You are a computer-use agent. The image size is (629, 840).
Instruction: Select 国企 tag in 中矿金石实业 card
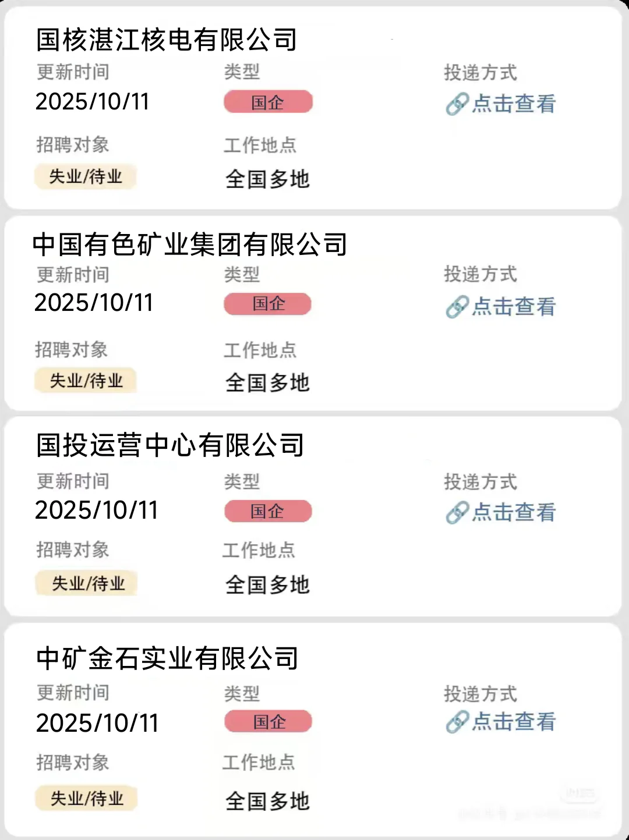[x=268, y=722]
